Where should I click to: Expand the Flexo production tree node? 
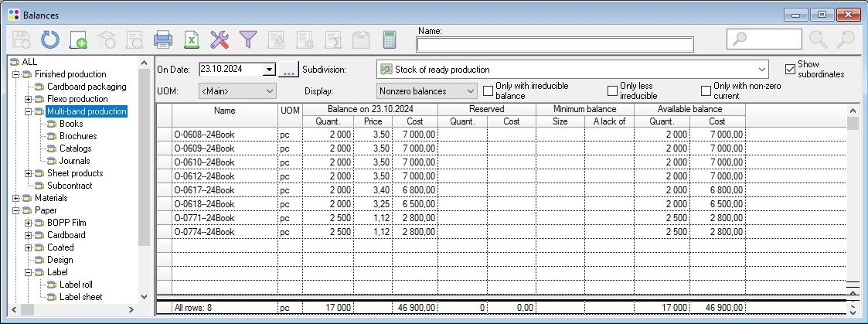(29, 99)
